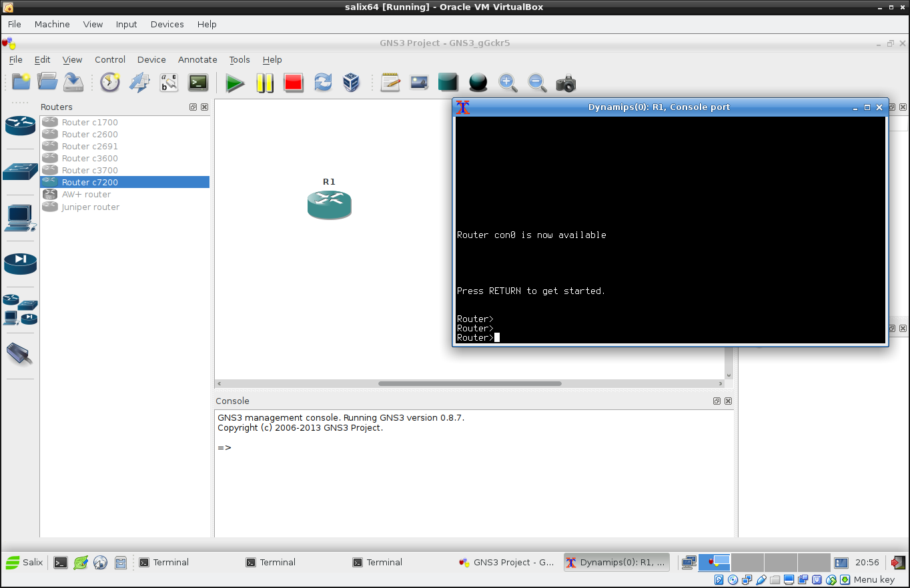This screenshot has height=588, width=910.
Task: Select Router c7200 in the Routers list
Action: click(125, 182)
